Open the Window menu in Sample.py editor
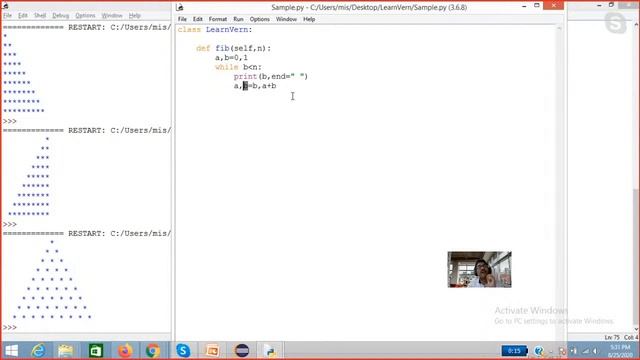Screen dimensions: 640x360 tap(286, 19)
